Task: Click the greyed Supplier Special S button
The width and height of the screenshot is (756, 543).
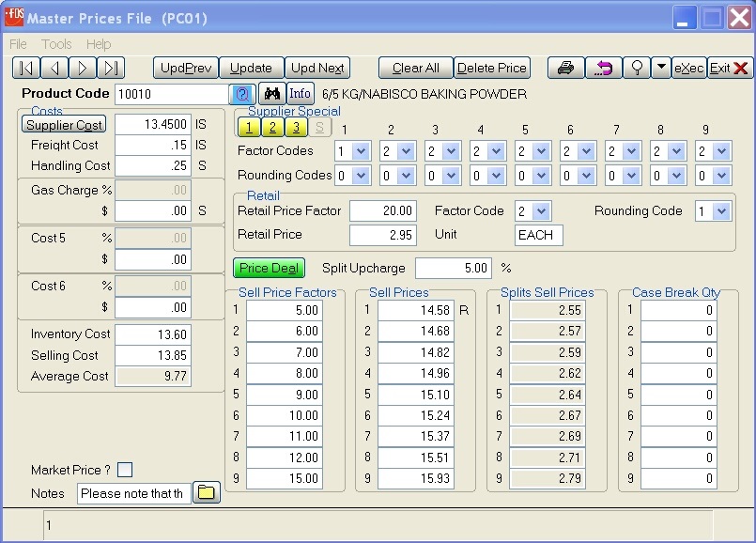Action: coord(319,128)
